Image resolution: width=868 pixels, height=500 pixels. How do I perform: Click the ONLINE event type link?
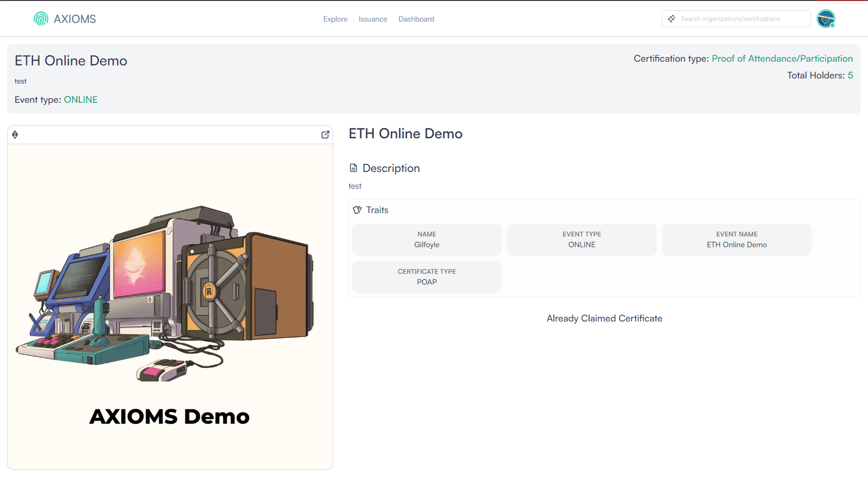[81, 100]
